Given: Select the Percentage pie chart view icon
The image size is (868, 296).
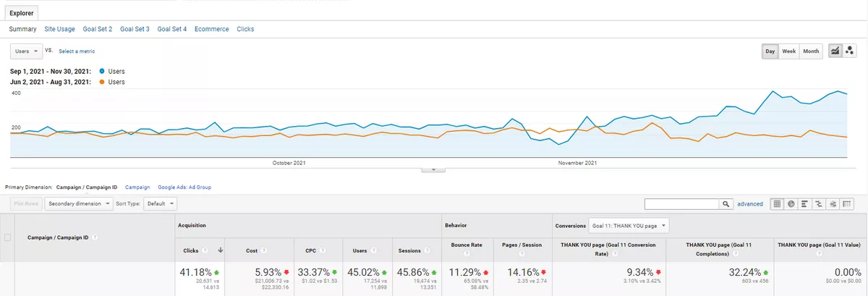Looking at the screenshot, I should [x=791, y=204].
